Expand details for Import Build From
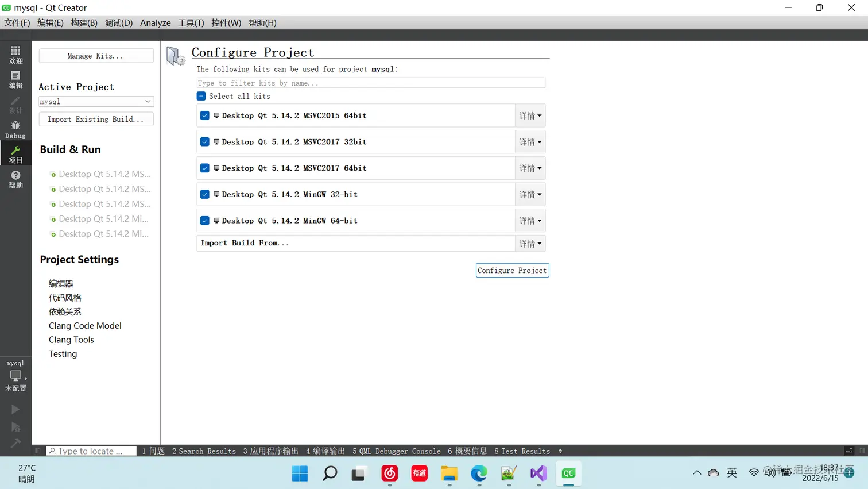 click(x=530, y=244)
